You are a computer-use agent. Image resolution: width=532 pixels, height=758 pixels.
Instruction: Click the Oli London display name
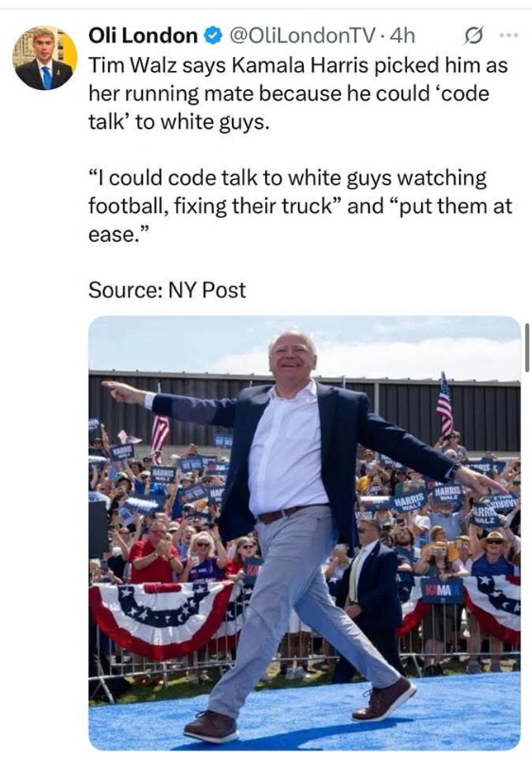[x=143, y=36]
